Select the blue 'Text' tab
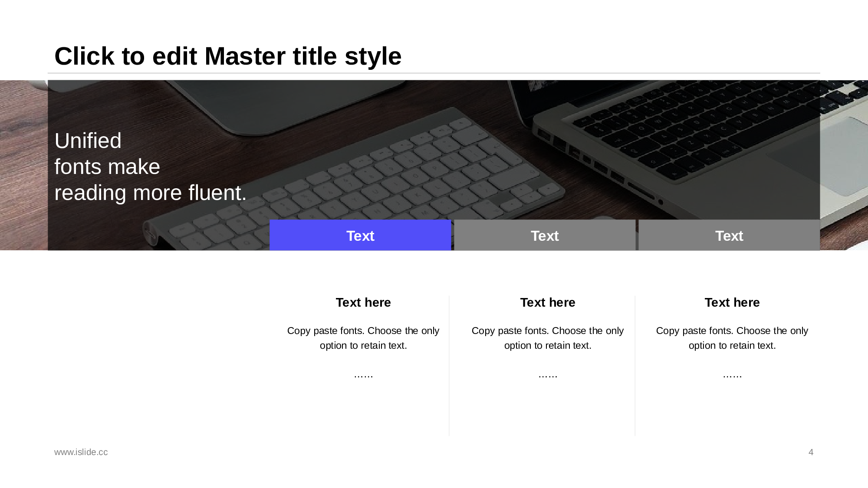 (x=360, y=236)
